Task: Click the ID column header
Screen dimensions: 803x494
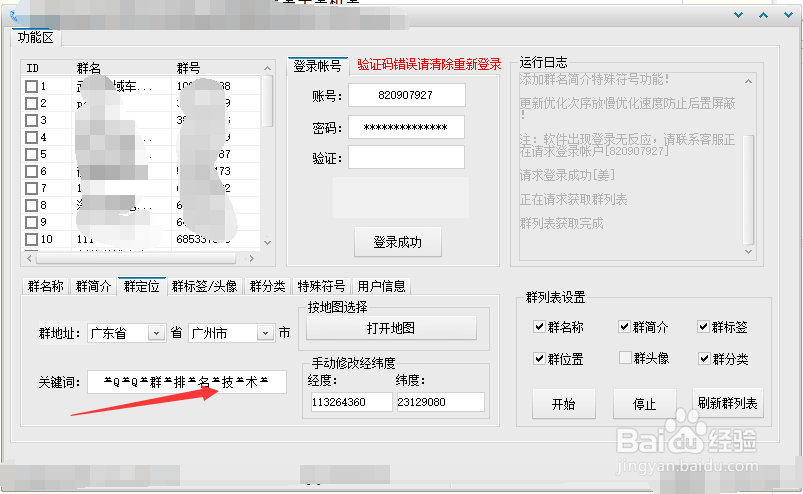Action: [33, 68]
